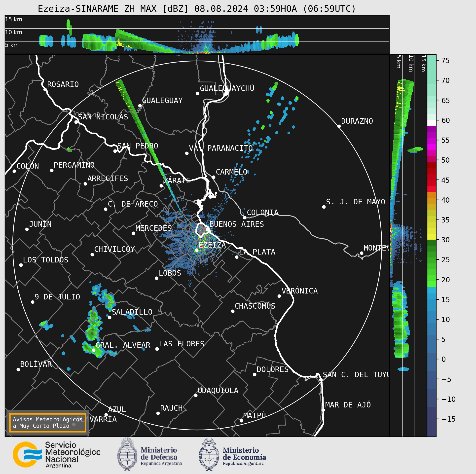Click the colorbar tick label 75
This screenshot has height=474, width=476.
[x=445, y=61]
